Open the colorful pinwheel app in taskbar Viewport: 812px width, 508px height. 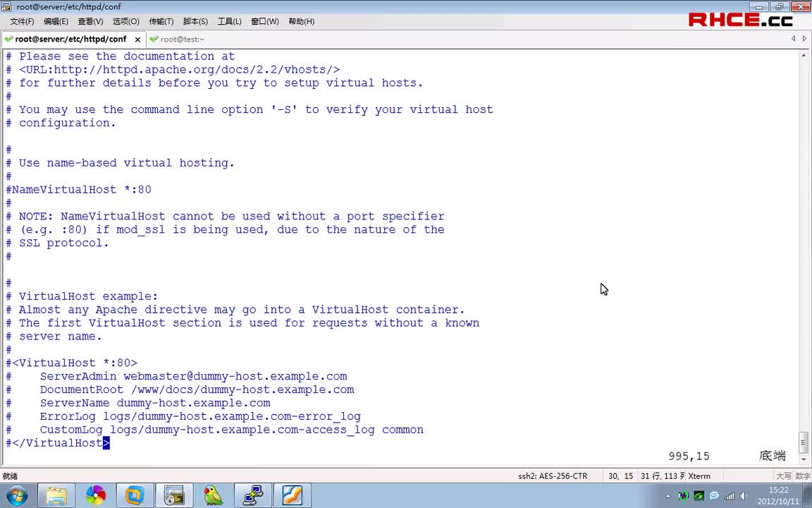click(x=95, y=496)
